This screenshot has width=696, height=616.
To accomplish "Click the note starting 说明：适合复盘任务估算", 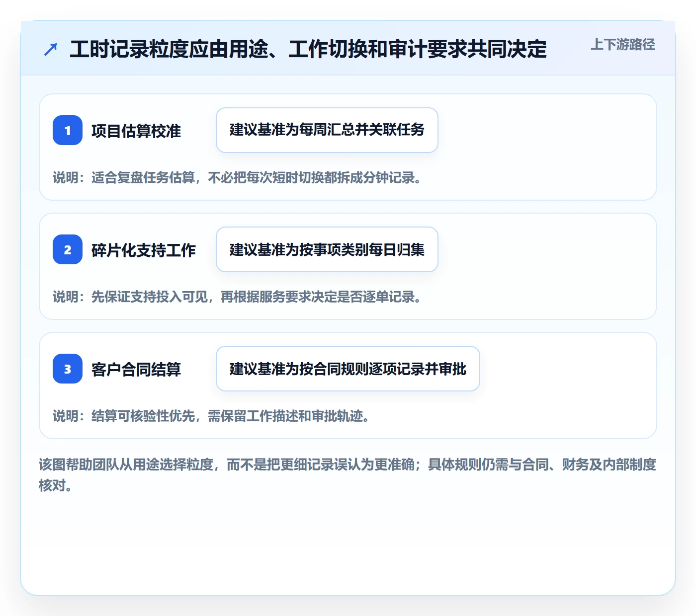I will 238,177.
